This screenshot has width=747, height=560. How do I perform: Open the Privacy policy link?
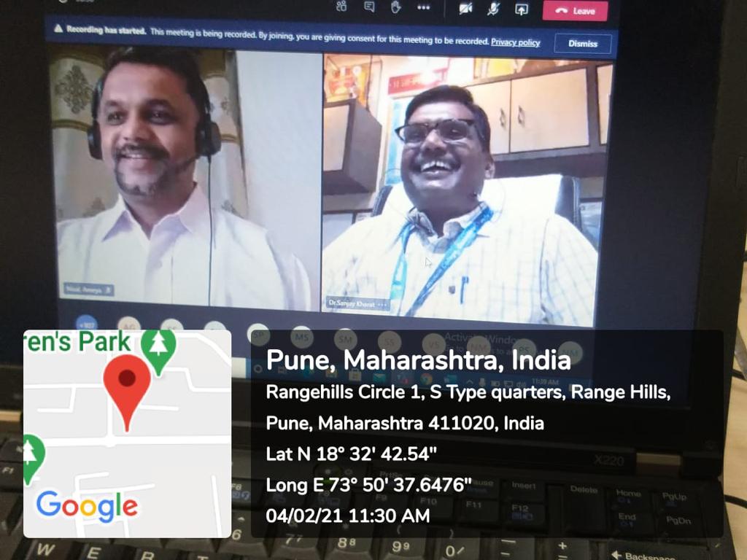[516, 42]
